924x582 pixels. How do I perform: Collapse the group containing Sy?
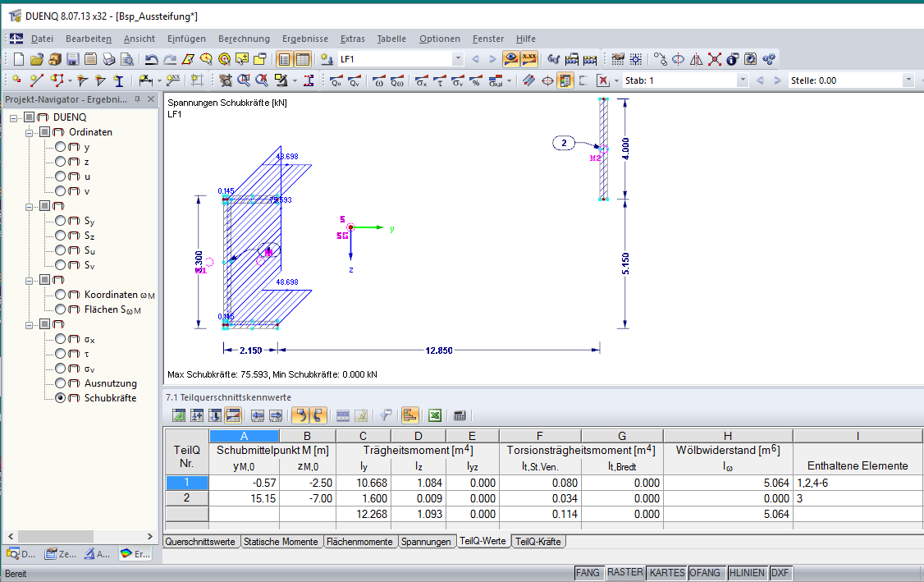click(x=29, y=207)
